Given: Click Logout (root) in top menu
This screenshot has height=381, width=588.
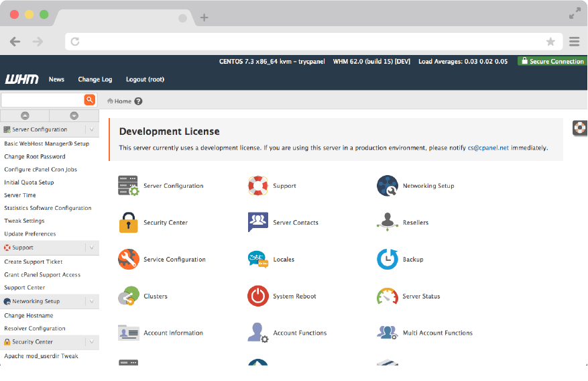Looking at the screenshot, I should click(145, 79).
